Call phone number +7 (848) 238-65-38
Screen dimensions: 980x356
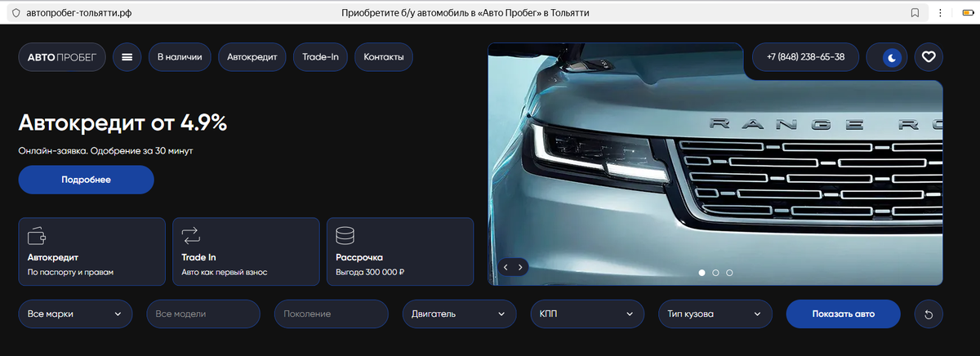805,57
